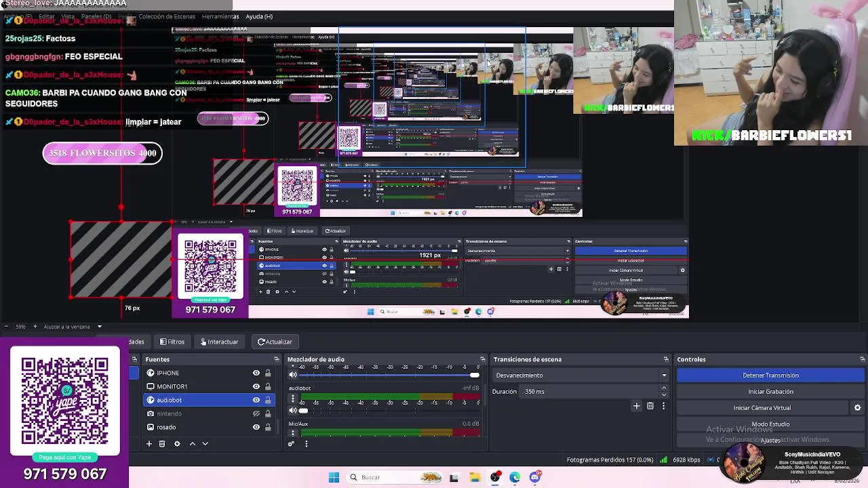Viewport: 868px width, 488px height.
Task: Open the Editar menu
Action: tap(47, 16)
